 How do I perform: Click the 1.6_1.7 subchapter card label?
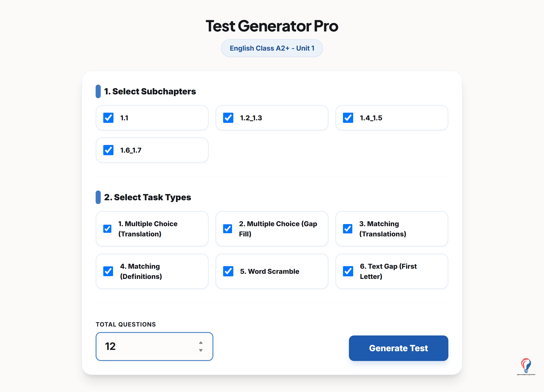point(131,151)
